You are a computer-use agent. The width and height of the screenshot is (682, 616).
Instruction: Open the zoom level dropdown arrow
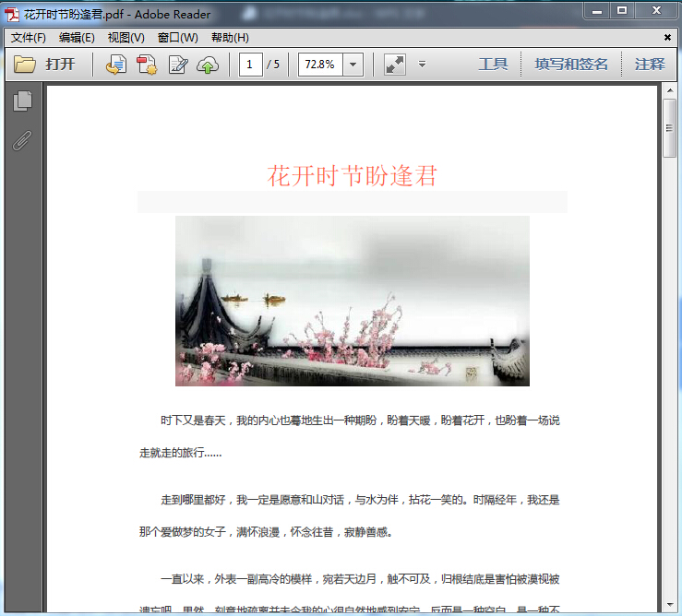point(353,65)
